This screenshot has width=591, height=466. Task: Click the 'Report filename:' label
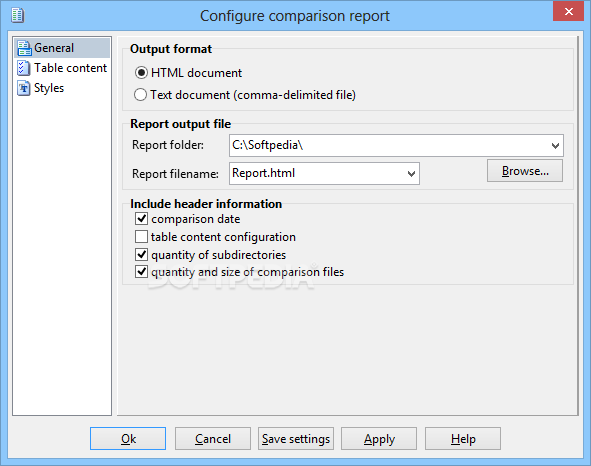175,174
